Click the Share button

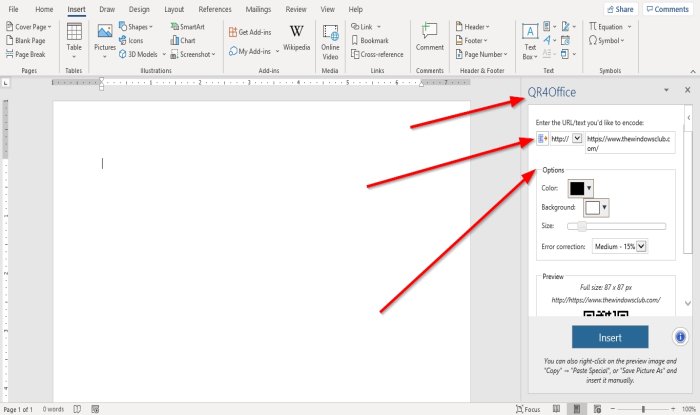pyautogui.click(x=621, y=9)
